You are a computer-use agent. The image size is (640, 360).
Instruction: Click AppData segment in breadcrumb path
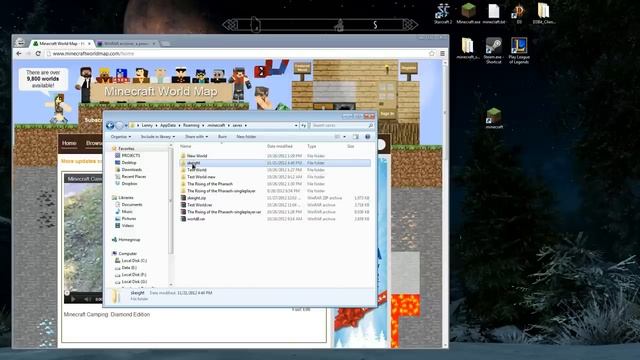(168, 126)
